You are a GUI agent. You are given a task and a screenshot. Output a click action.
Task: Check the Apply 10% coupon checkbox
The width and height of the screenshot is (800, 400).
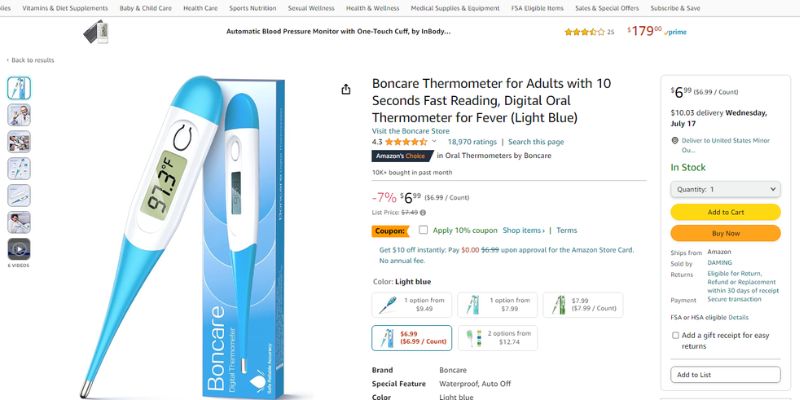[423, 230]
